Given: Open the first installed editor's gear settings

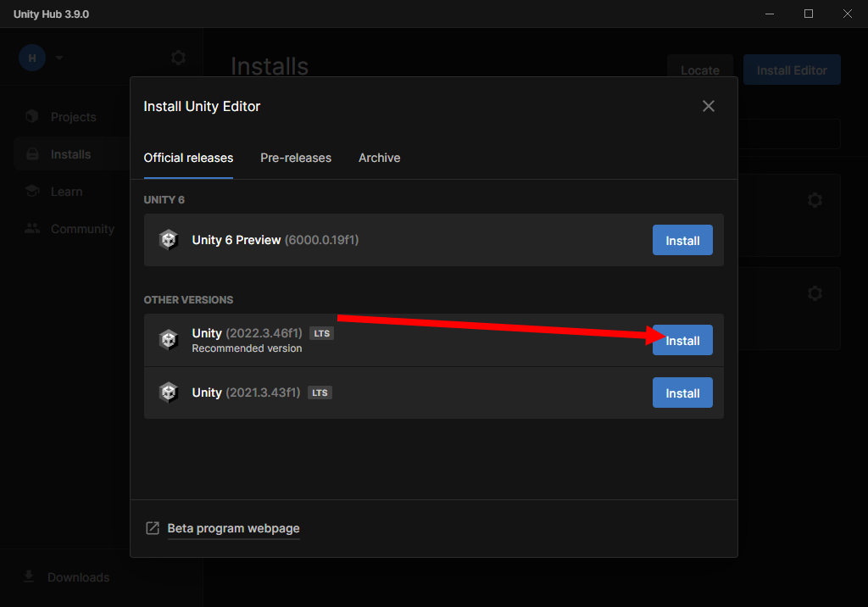Looking at the screenshot, I should [x=815, y=200].
